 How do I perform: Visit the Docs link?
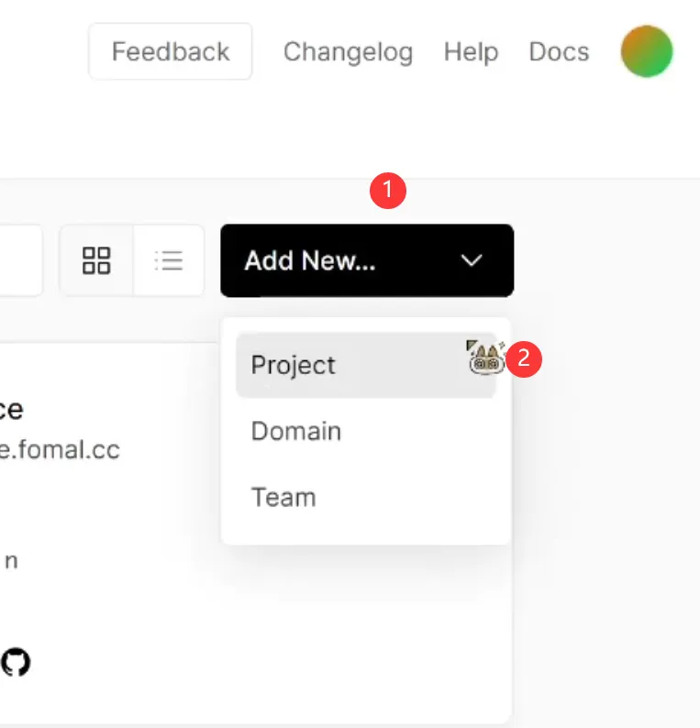coord(559,51)
